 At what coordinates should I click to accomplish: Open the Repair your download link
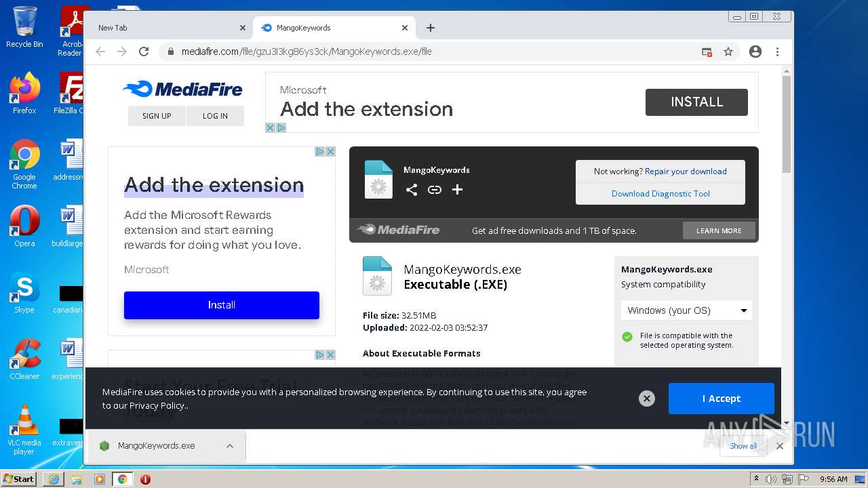coord(686,171)
